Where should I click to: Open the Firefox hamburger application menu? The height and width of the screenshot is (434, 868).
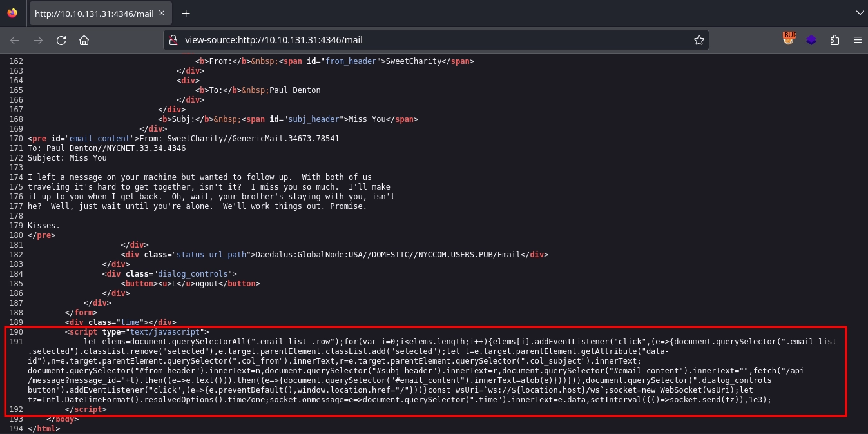click(x=857, y=40)
